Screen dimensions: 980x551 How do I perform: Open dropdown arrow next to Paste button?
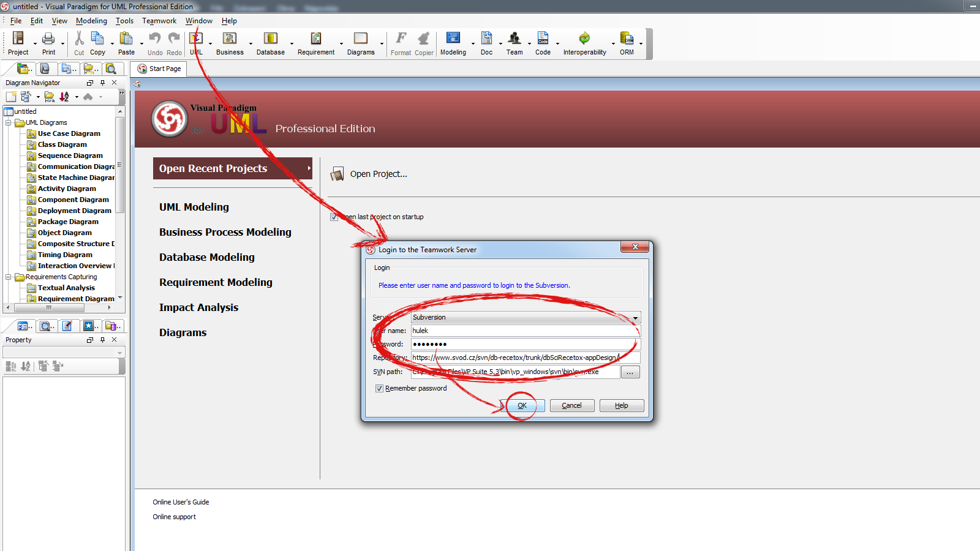click(x=141, y=43)
